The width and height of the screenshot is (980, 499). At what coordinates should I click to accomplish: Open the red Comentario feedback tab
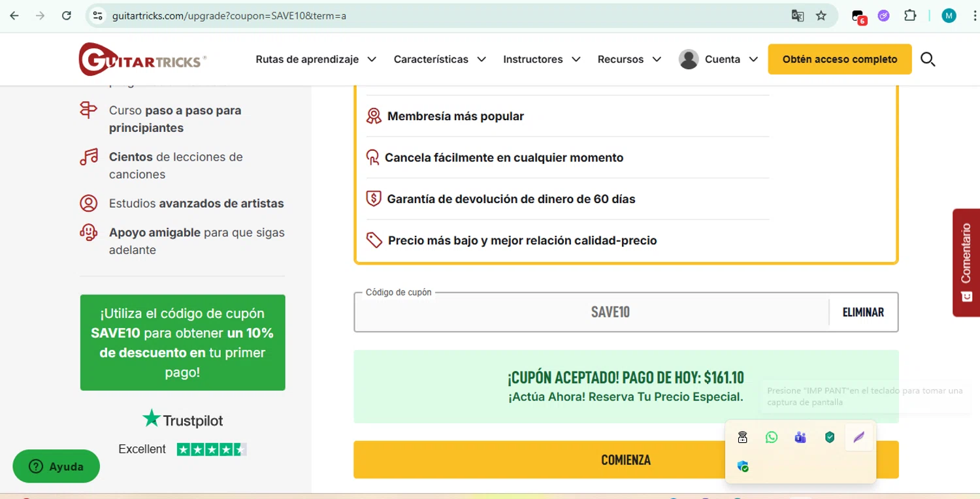coord(966,263)
